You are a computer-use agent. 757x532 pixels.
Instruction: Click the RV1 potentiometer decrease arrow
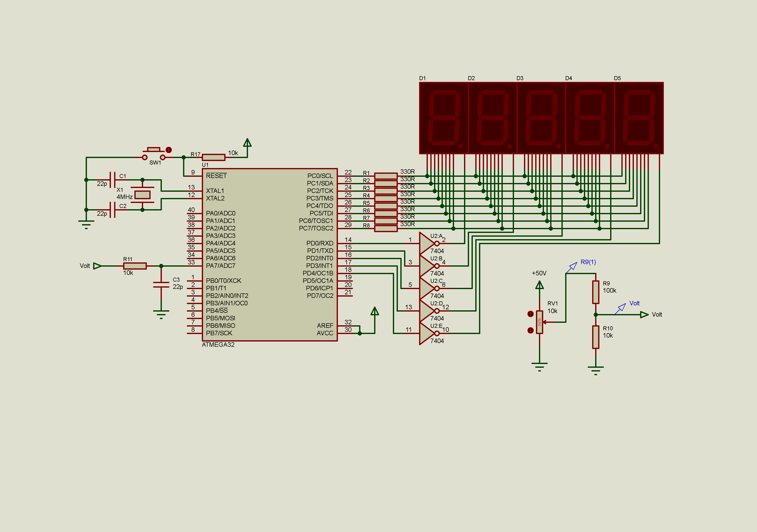(530, 330)
